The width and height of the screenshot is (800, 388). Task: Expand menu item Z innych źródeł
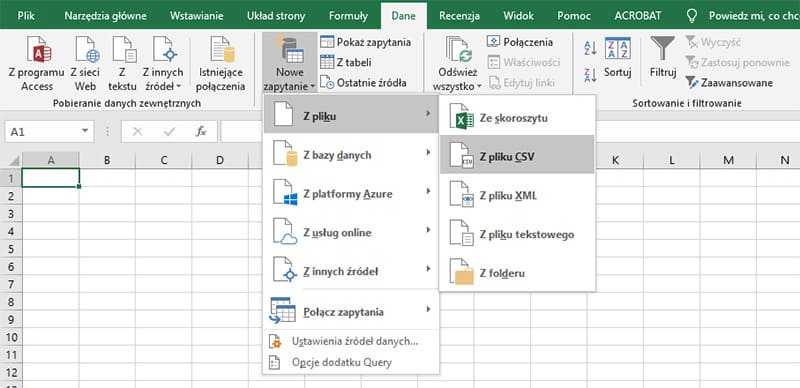(351, 271)
